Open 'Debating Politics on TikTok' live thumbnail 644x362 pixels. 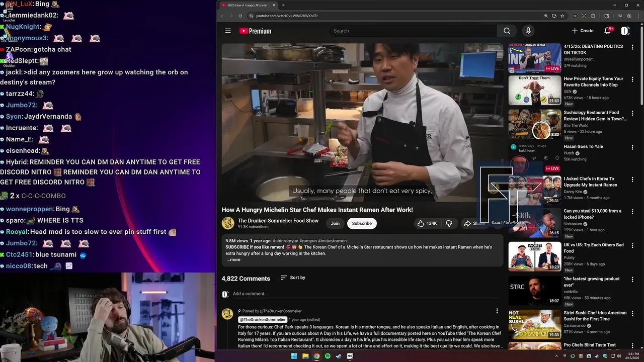tap(534, 58)
